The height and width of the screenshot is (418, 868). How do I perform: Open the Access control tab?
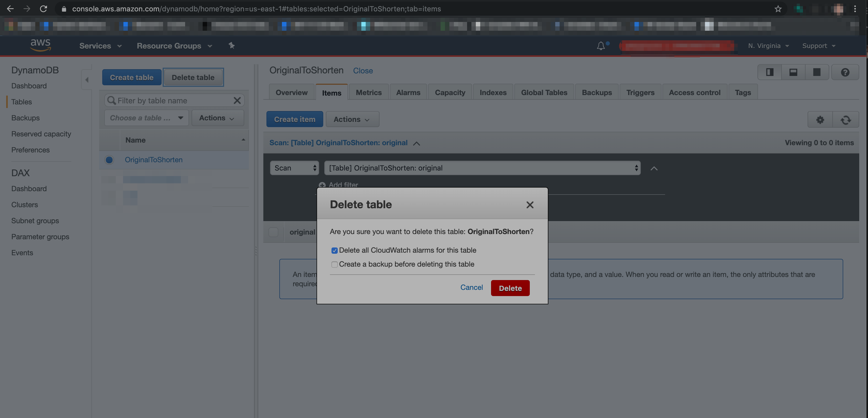coord(695,92)
